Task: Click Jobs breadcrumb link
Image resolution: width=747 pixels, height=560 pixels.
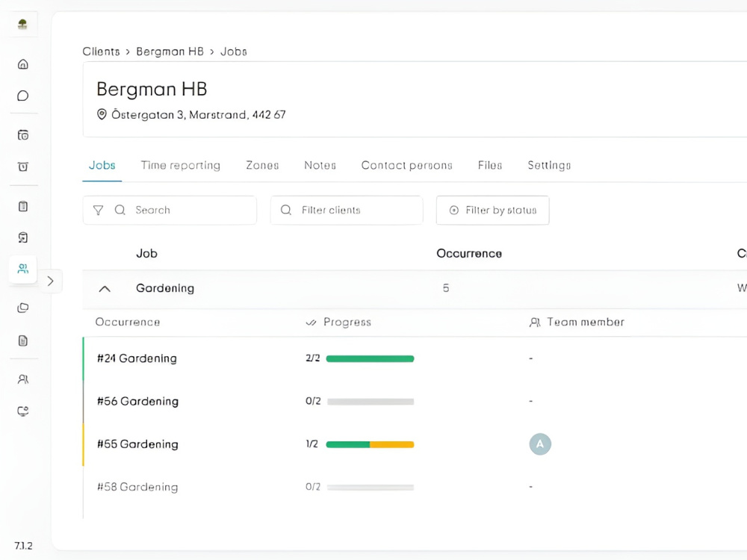Action: pos(233,52)
